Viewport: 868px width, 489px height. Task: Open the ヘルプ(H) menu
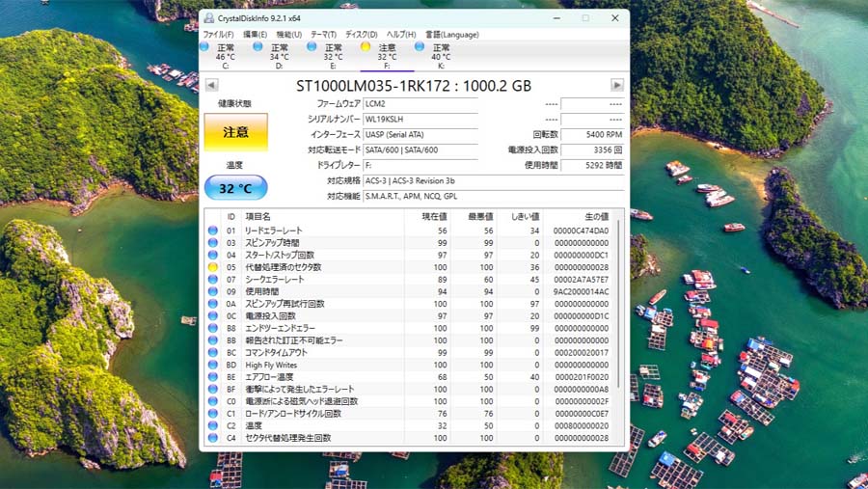[401, 35]
